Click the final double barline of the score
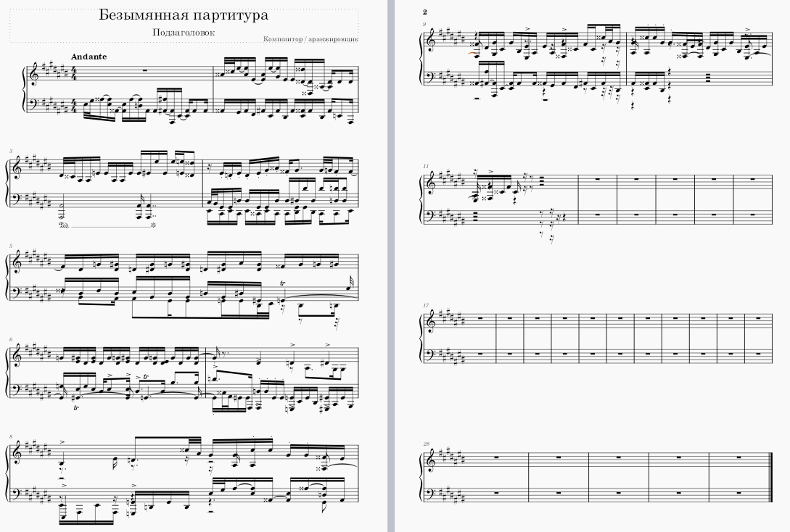 [x=770, y=477]
